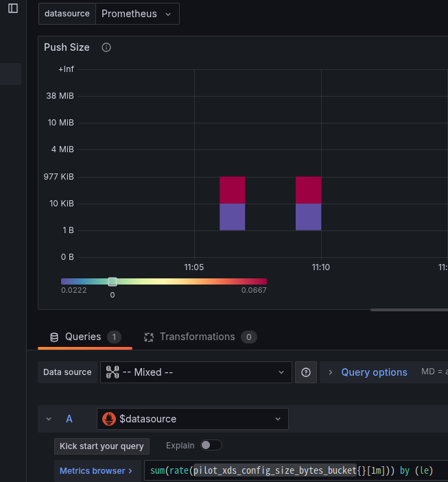Expand Query options
The height and width of the screenshot is (482, 448).
coord(331,372)
